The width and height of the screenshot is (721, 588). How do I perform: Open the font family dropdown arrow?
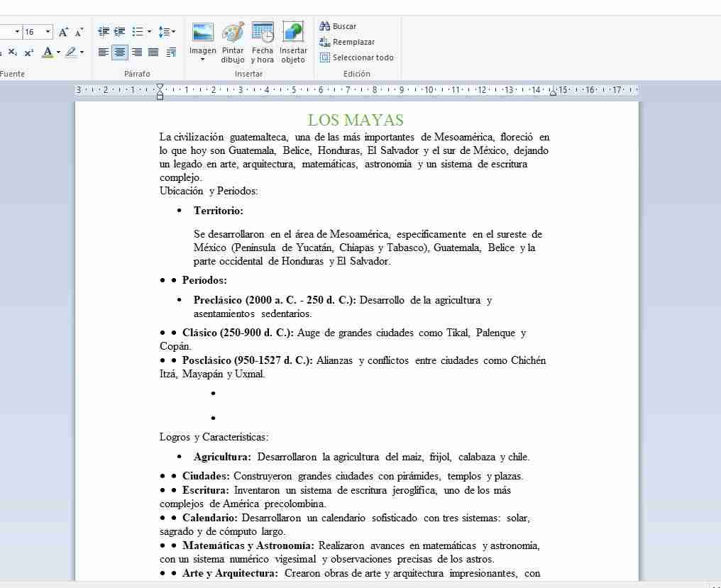point(18,32)
